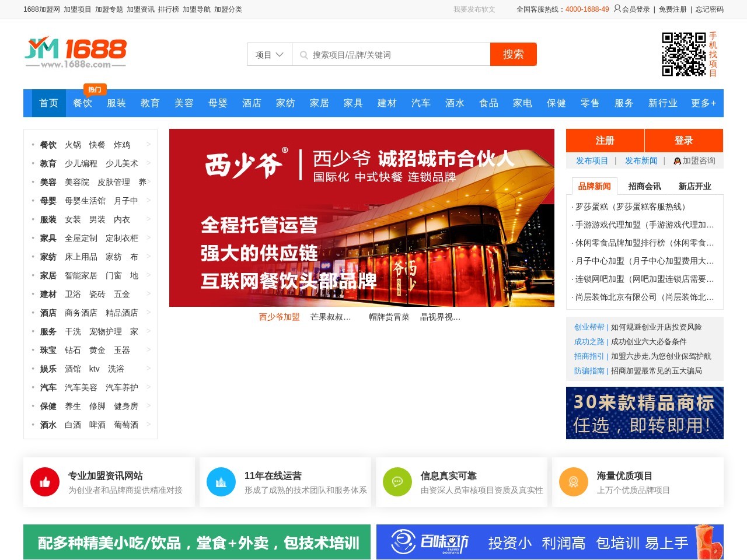Viewport: 747px width, 560px height.
Task: Click the thumbs-up icon for 专业加盟资讯网站
Action: [x=45, y=482]
